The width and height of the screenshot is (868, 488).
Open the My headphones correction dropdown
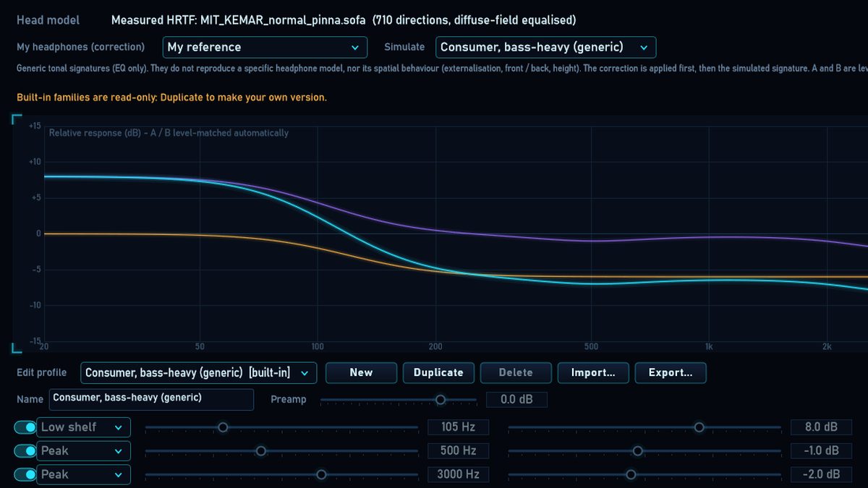(x=264, y=48)
